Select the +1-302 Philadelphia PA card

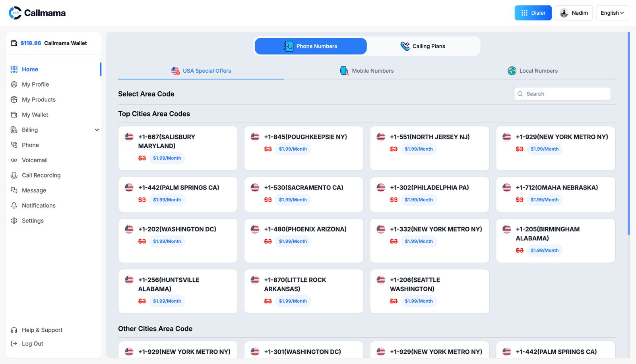pyautogui.click(x=430, y=194)
